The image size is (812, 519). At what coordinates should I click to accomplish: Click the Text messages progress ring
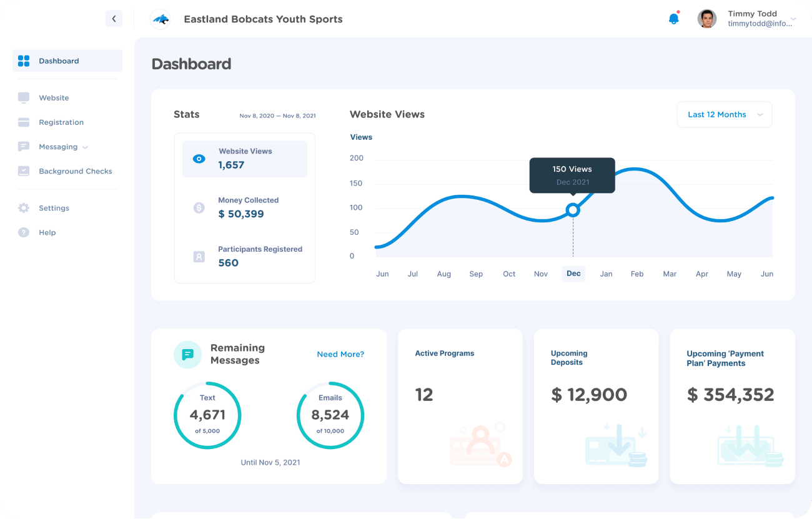[x=207, y=415]
